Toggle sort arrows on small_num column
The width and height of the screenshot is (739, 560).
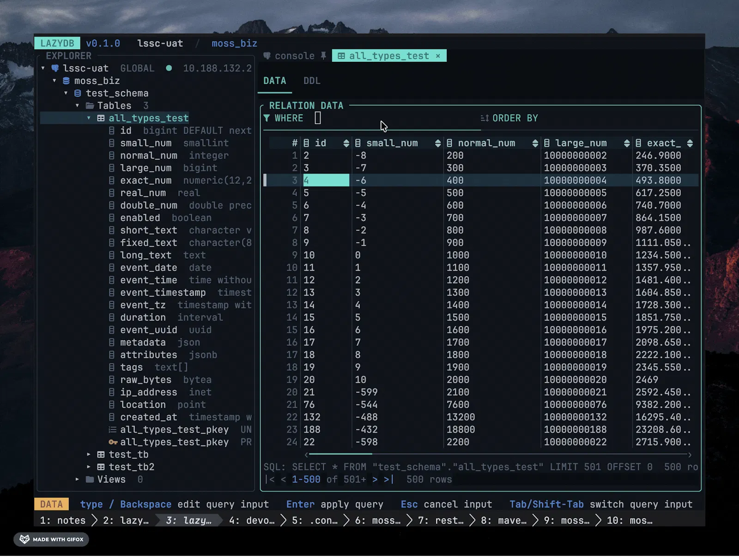[x=438, y=143]
